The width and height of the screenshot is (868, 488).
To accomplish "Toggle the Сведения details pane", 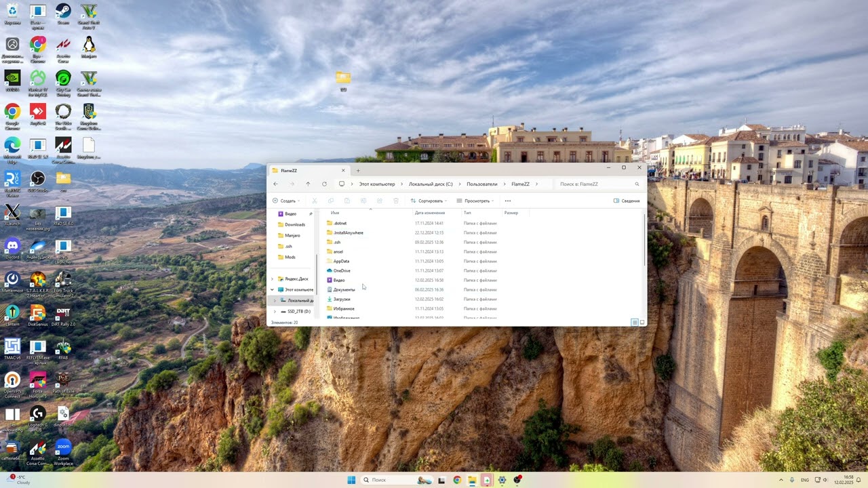I will click(x=627, y=201).
